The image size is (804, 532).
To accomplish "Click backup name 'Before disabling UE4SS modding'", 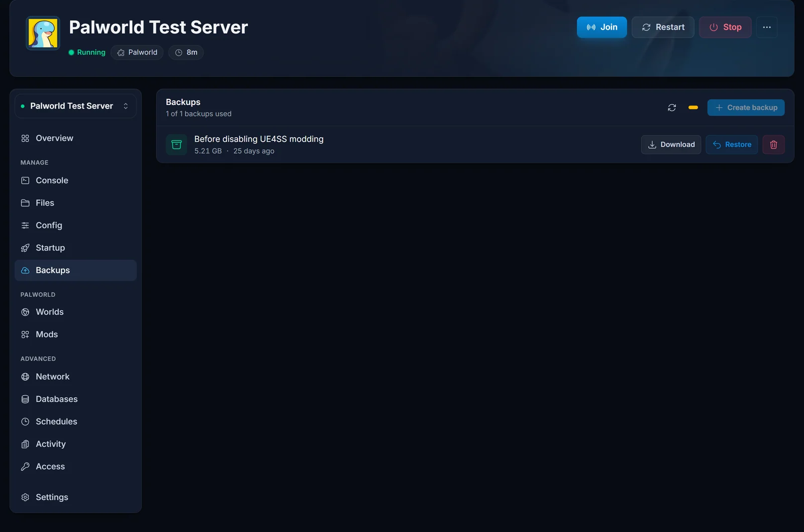I will [x=259, y=139].
